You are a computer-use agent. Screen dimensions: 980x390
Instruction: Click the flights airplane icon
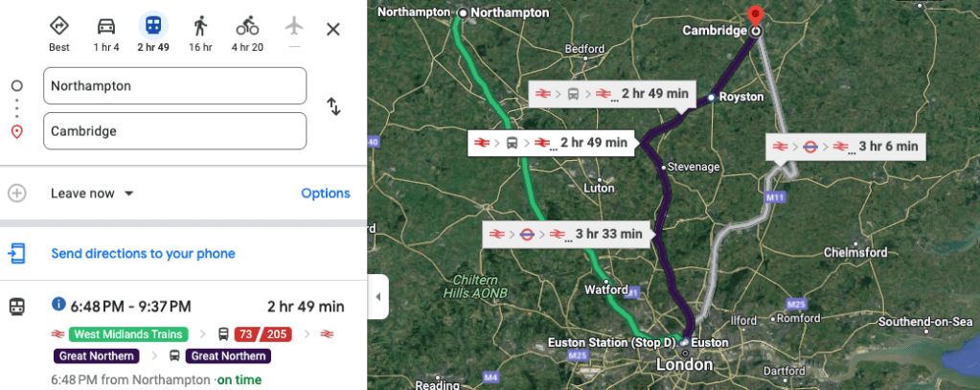(294, 27)
